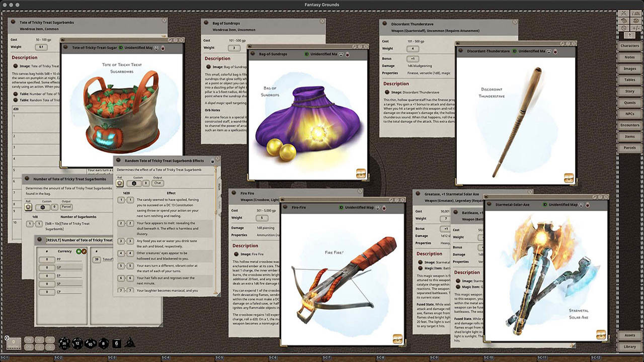This screenshot has height=362, width=644.
Task: Pick up the d6 die from the tray
Action: point(117,343)
